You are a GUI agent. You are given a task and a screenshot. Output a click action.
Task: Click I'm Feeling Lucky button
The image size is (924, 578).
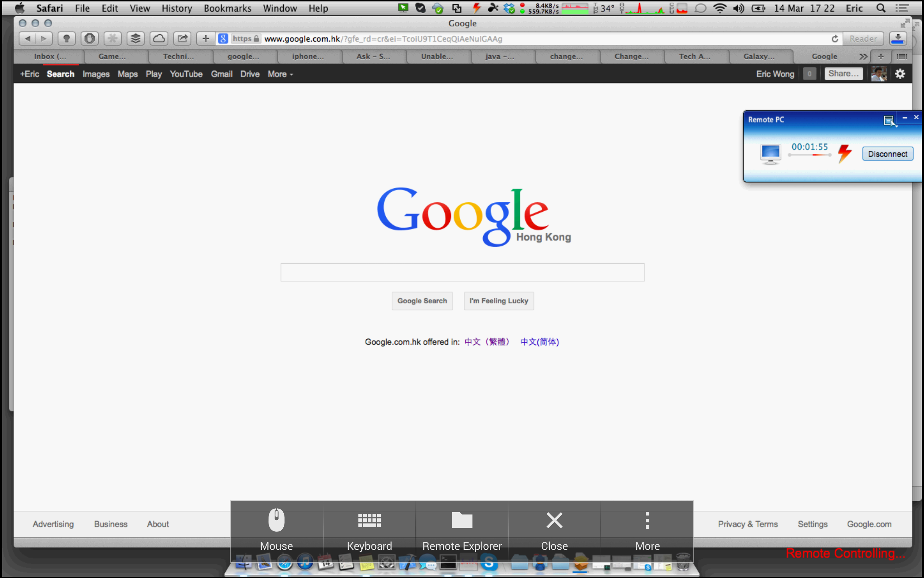pyautogui.click(x=499, y=301)
